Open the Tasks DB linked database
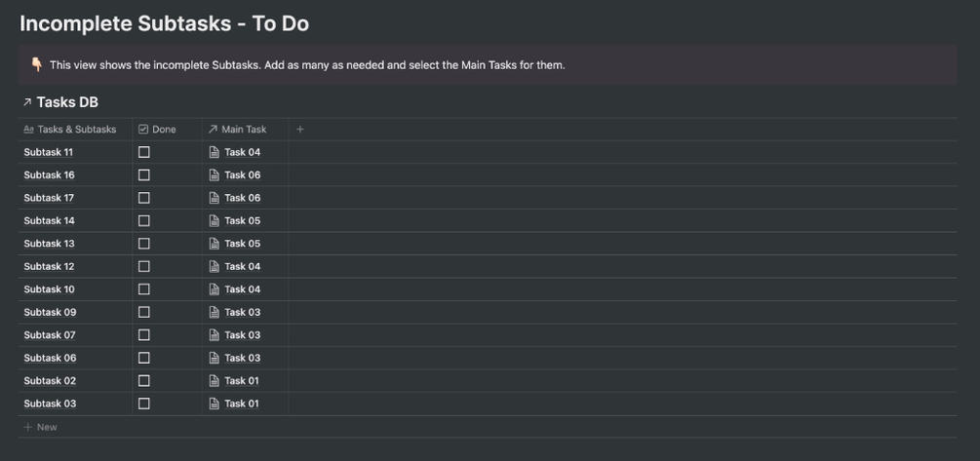The width and height of the screenshot is (980, 461). point(67,102)
